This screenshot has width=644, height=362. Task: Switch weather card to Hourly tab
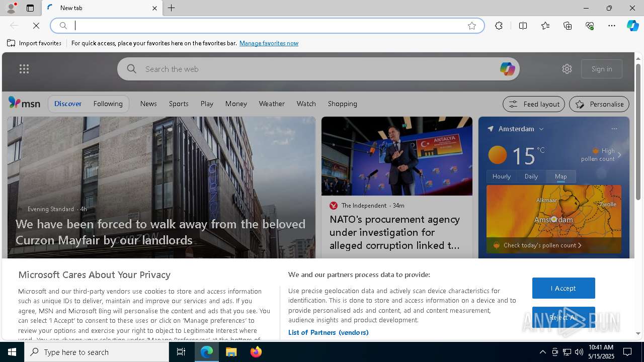coord(501,176)
